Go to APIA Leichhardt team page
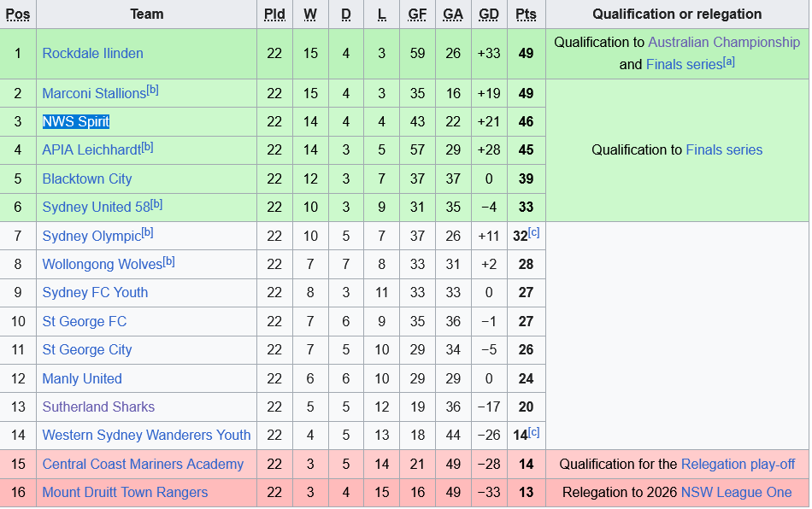Viewport: 812px width, 509px height. point(91,150)
